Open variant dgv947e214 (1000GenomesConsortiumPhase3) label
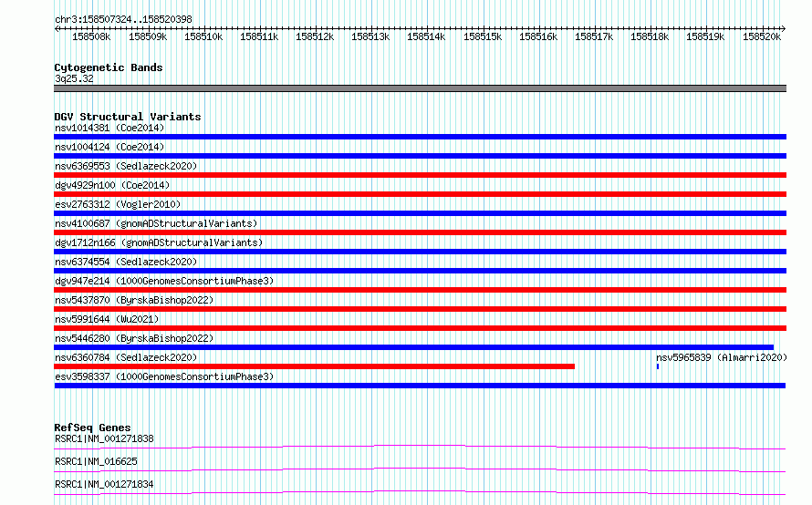 164,281
